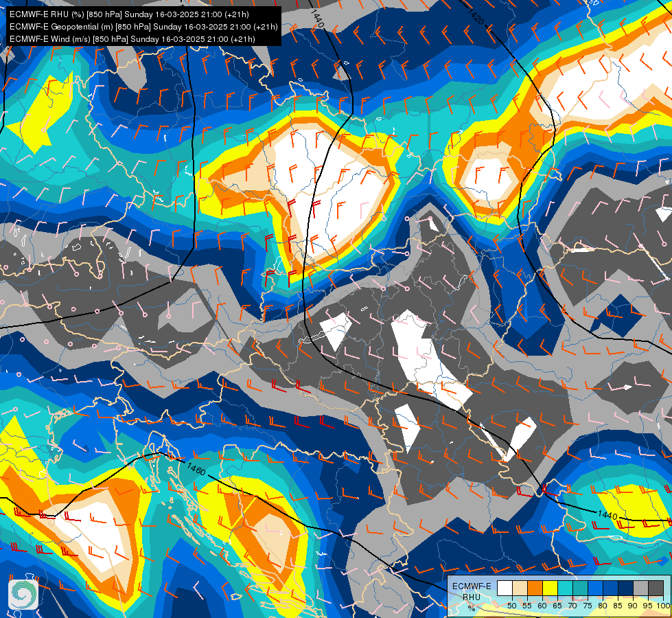The height and width of the screenshot is (618, 672).
Task: Click the legend % unit label
Action: [472, 608]
